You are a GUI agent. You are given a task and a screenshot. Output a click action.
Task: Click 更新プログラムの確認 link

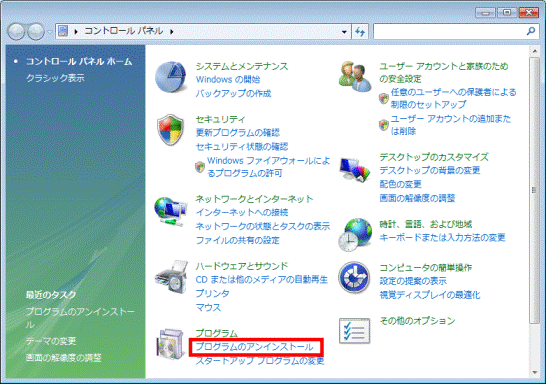coord(238,133)
